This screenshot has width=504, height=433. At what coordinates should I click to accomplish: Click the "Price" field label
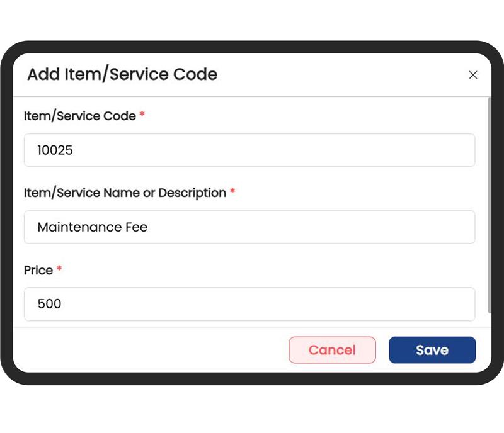click(x=38, y=270)
